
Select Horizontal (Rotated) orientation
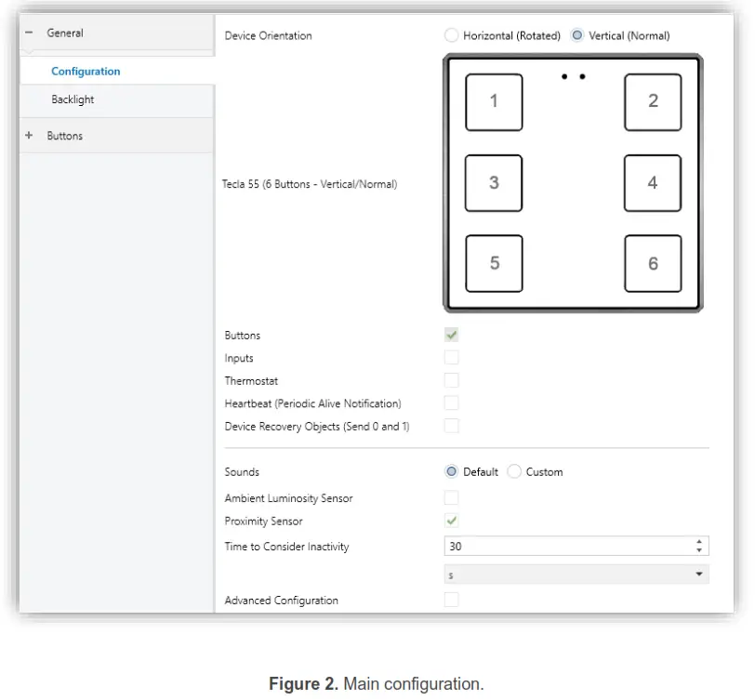451,35
